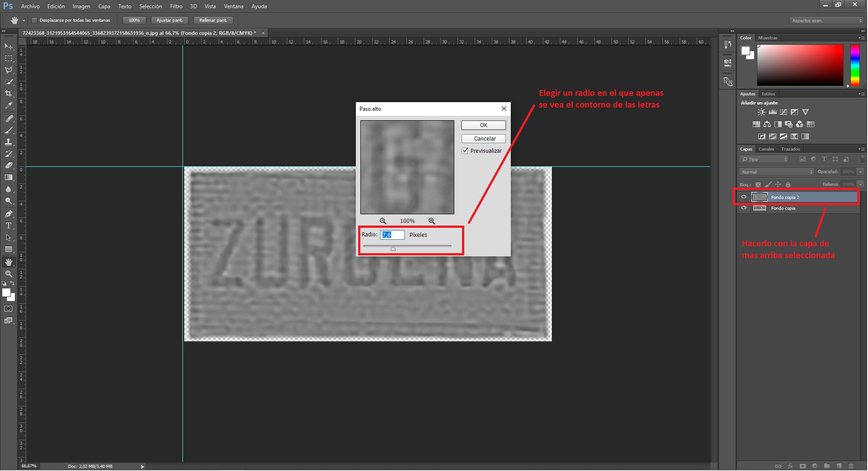Open the Aspectos esen. workspace dropdown

[x=827, y=20]
